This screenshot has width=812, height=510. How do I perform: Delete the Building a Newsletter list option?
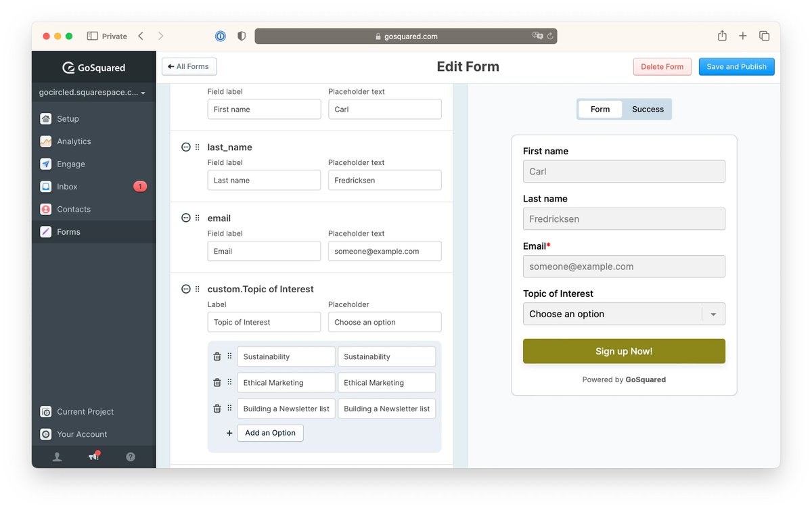217,409
